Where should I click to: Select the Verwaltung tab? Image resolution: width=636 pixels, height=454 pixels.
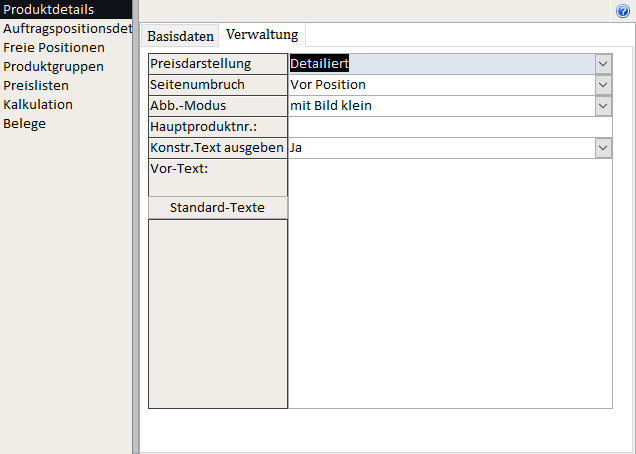coord(262,35)
